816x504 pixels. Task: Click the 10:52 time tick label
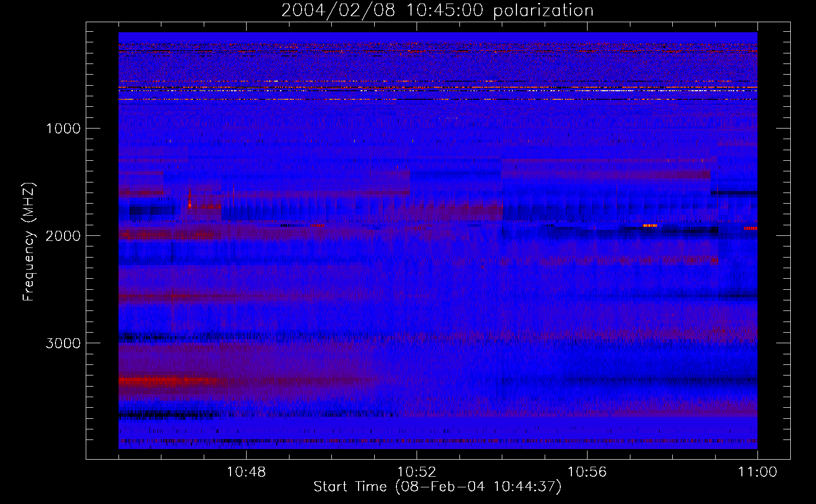[417, 472]
